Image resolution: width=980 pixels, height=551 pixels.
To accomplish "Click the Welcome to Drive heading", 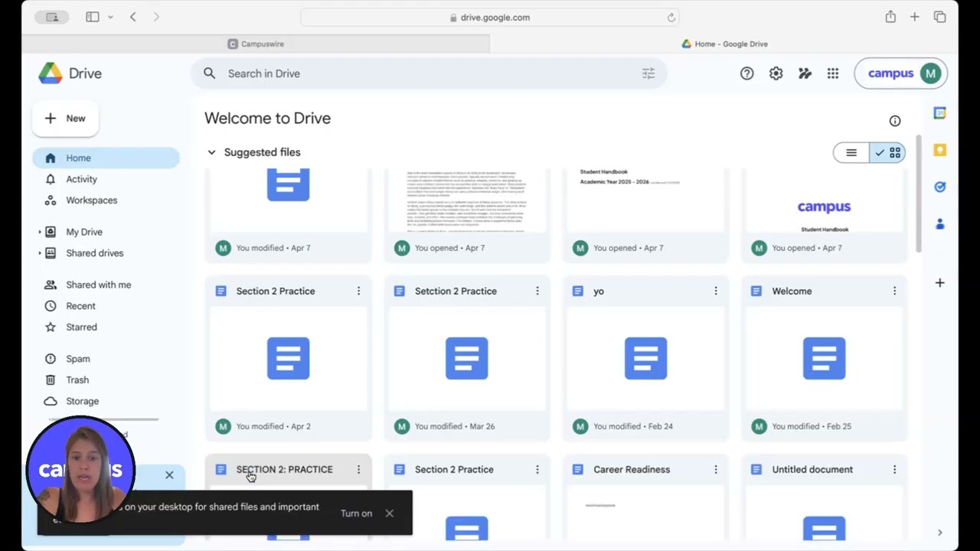I will pos(267,119).
